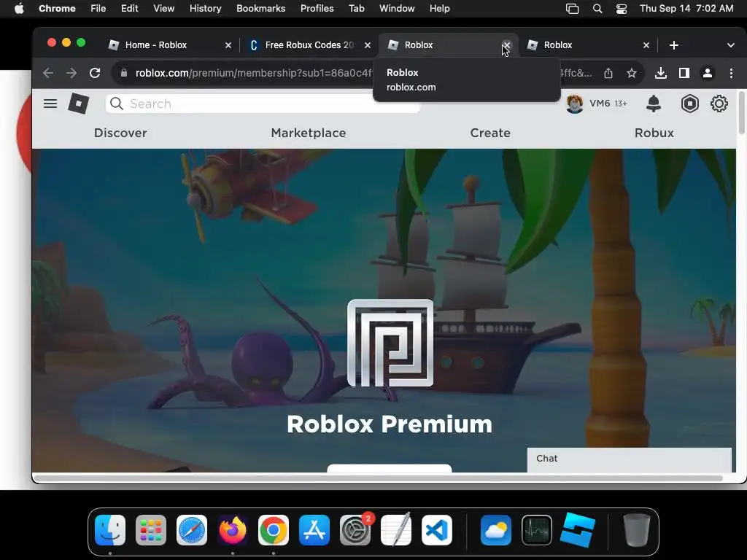Open the Tab menu

[x=356, y=9]
